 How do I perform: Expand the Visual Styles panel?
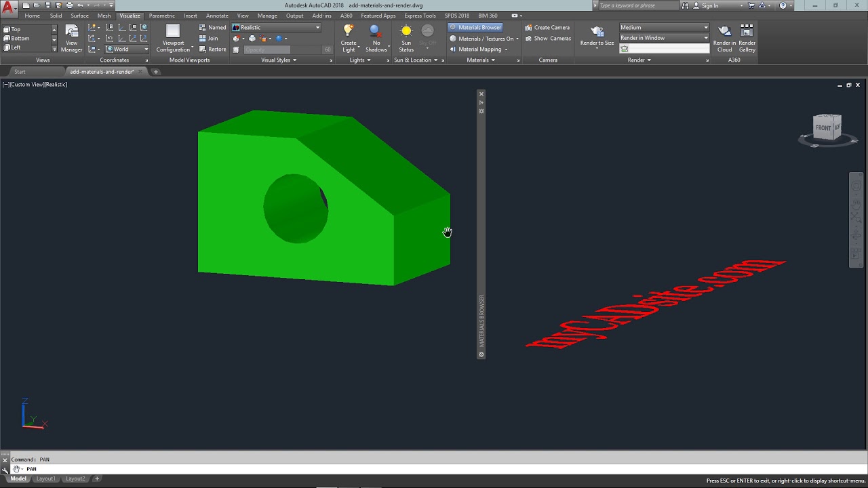click(279, 60)
